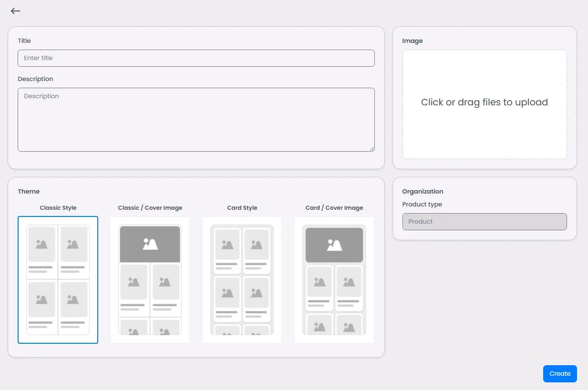Pick the Card Style theme preview

pos(242,280)
